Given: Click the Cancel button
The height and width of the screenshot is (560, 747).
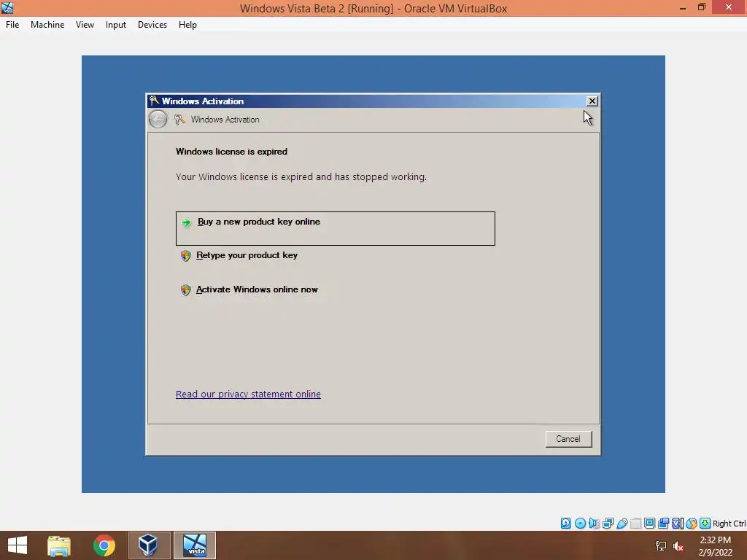Looking at the screenshot, I should point(568,439).
